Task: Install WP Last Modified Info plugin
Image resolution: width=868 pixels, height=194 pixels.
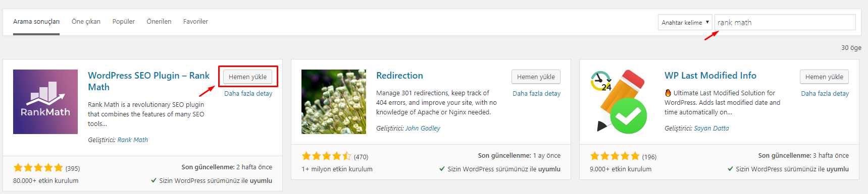Action: [x=824, y=77]
